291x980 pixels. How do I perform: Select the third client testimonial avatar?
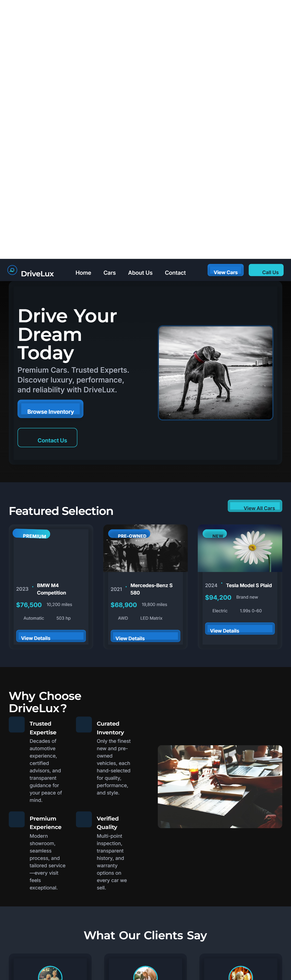click(x=241, y=973)
